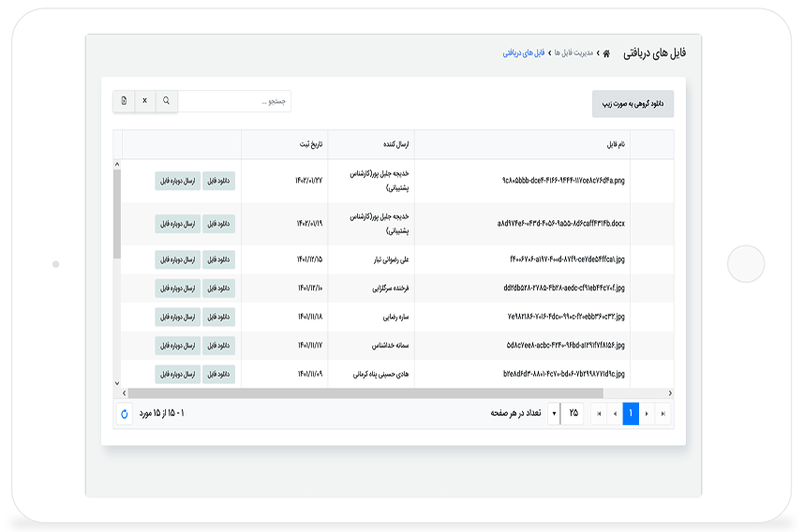Screen dimensions: 804x532
Task: Click دانلود فایل for the .png file row
Action: tap(219, 181)
